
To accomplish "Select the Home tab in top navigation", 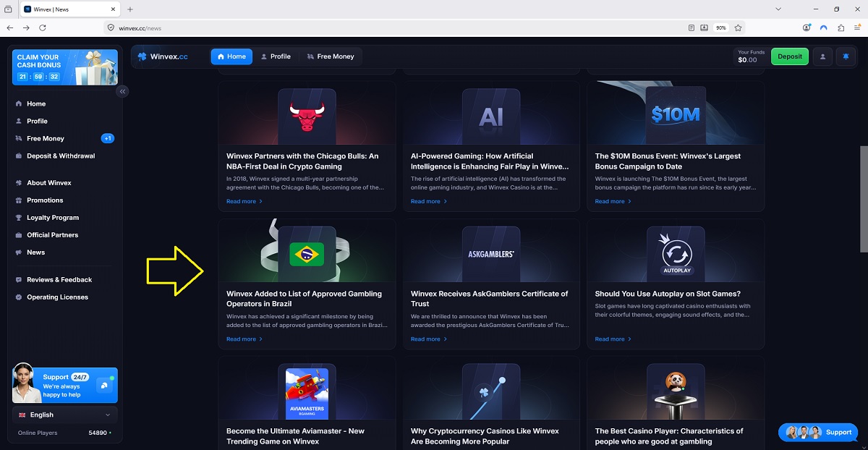I will [x=231, y=56].
